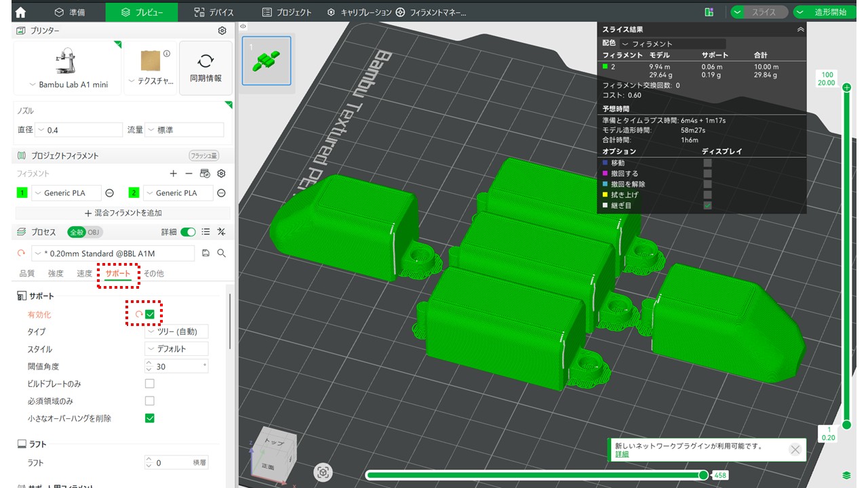
Task: Open layer stack icon at bottom right
Action: pyautogui.click(x=846, y=475)
